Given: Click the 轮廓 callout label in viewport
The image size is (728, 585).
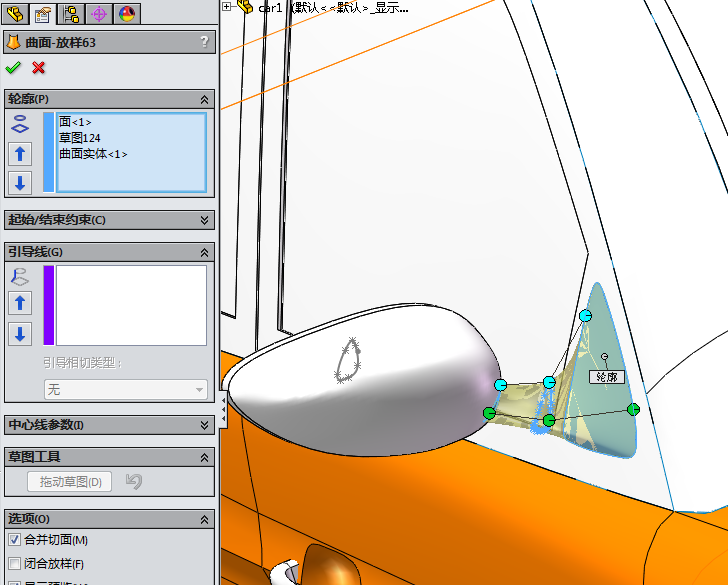Looking at the screenshot, I should (x=607, y=377).
